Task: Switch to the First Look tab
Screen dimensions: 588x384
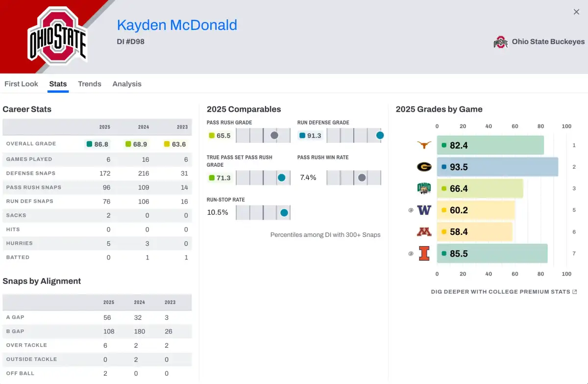Action: [21, 84]
